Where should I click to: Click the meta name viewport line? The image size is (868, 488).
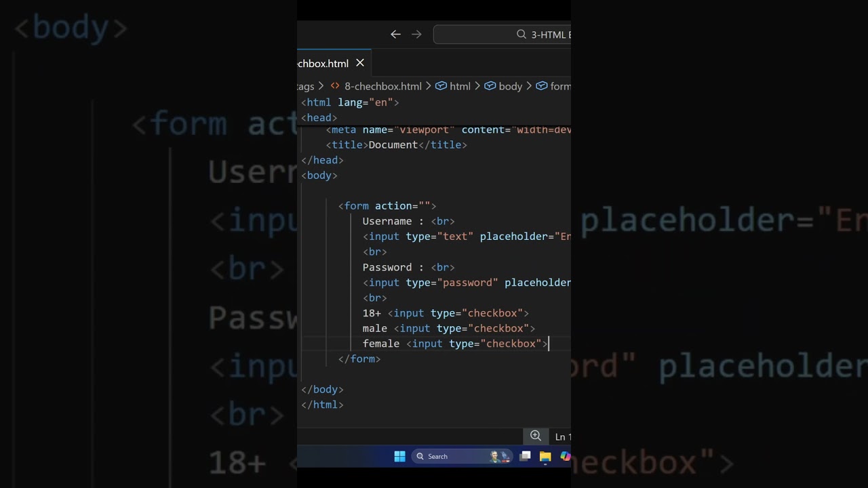pos(448,129)
